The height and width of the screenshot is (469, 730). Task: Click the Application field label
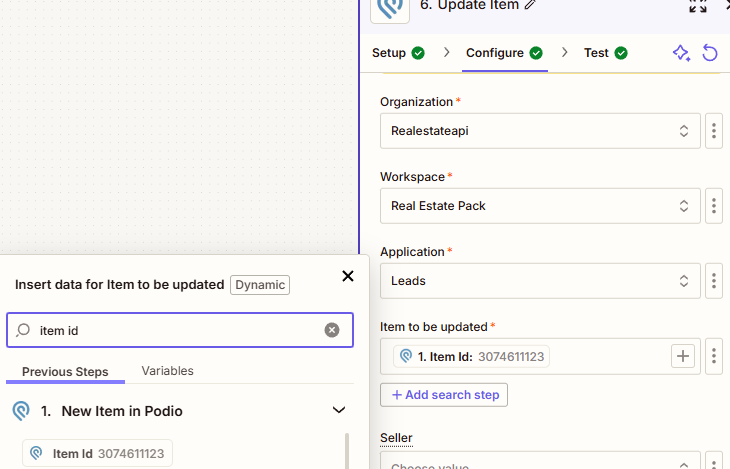(412, 252)
